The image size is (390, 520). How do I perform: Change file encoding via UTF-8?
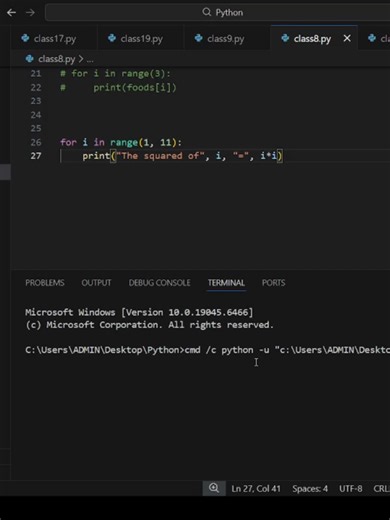click(351, 489)
